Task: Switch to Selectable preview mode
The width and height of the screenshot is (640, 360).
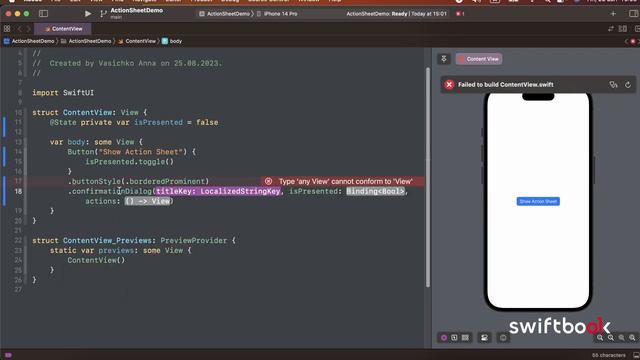Action: pyautogui.click(x=454, y=338)
